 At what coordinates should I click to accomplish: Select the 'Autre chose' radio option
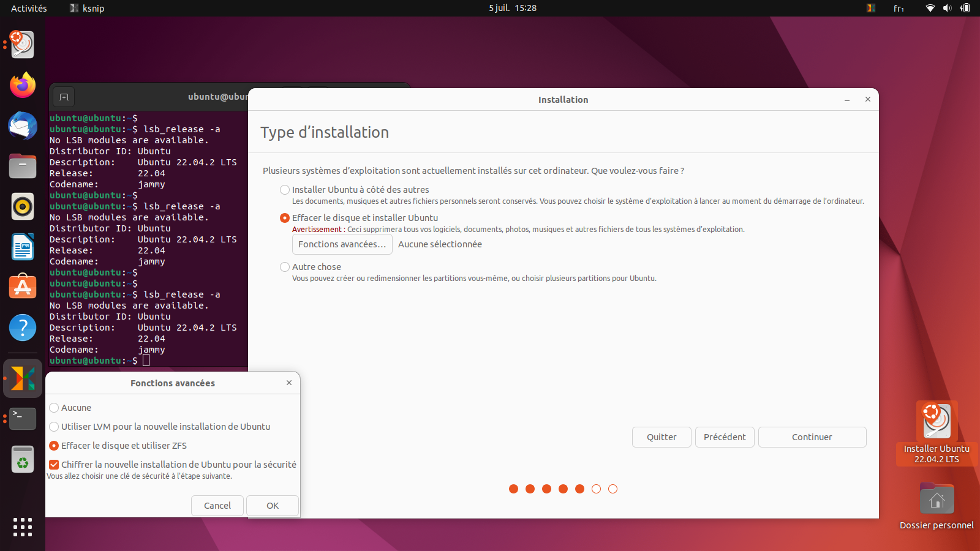[x=285, y=267]
